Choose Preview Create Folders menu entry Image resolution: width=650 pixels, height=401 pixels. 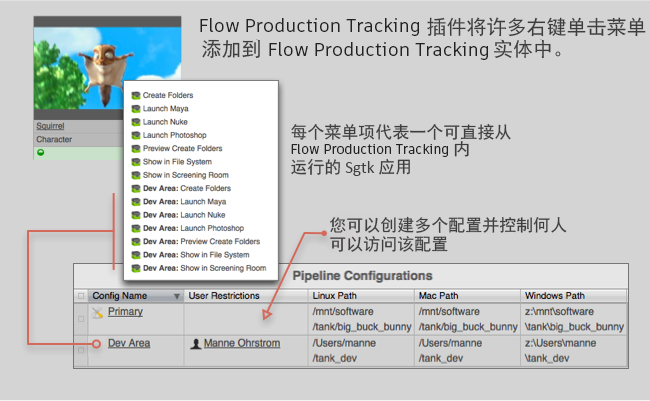(x=182, y=148)
